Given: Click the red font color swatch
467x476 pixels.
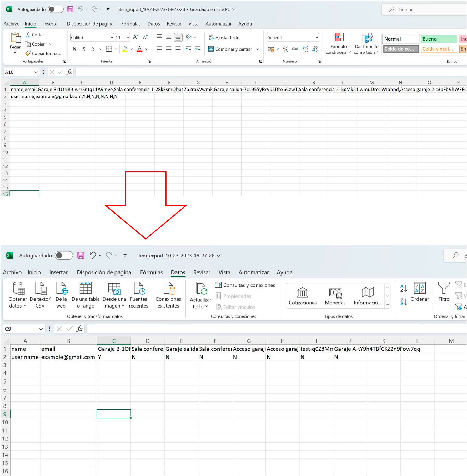Looking at the screenshot, I should pyautogui.click(x=139, y=49).
